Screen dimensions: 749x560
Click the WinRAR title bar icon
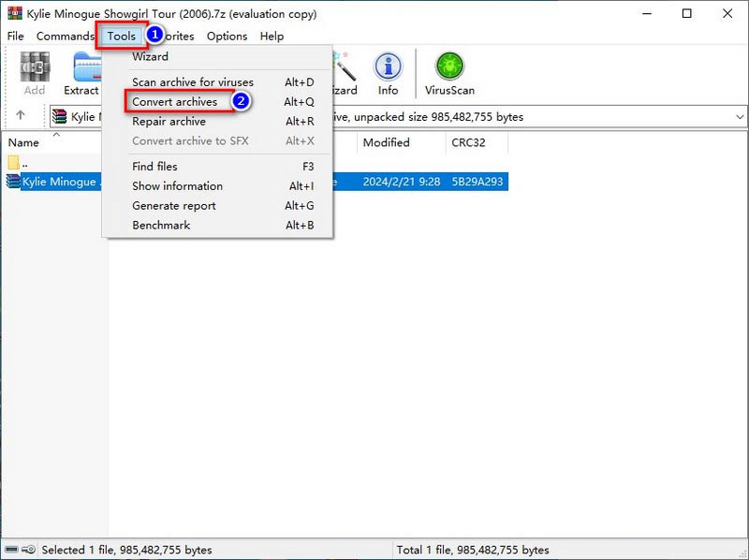coord(15,13)
